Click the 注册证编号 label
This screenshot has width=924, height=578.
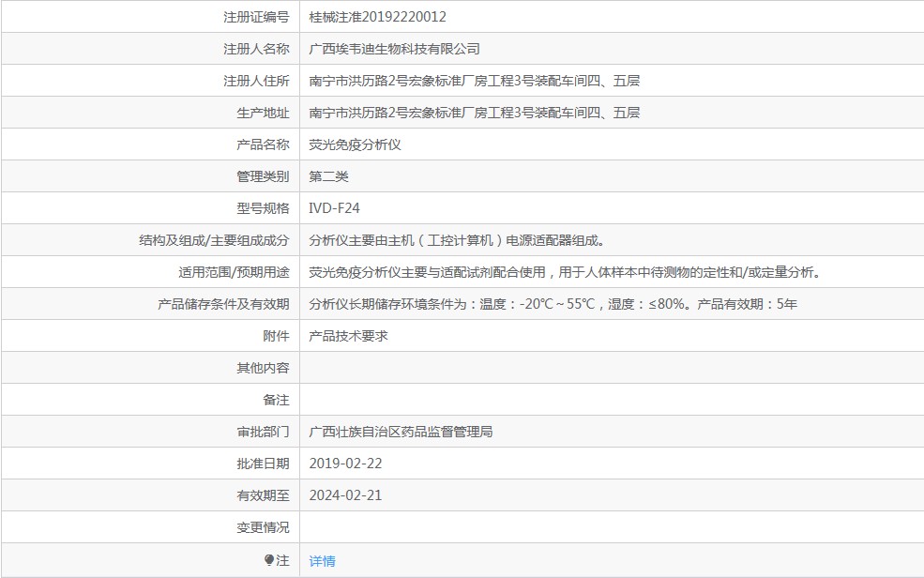click(256, 17)
